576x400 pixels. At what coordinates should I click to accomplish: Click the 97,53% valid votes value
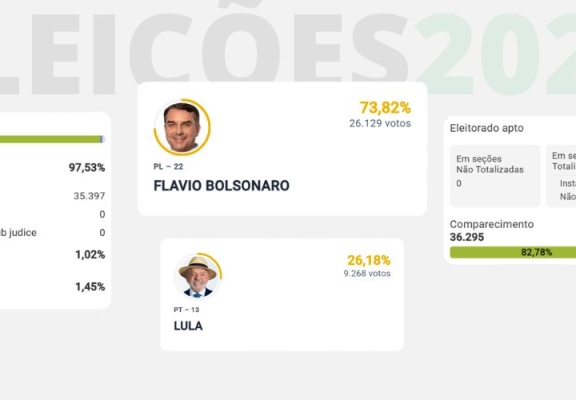(87, 168)
